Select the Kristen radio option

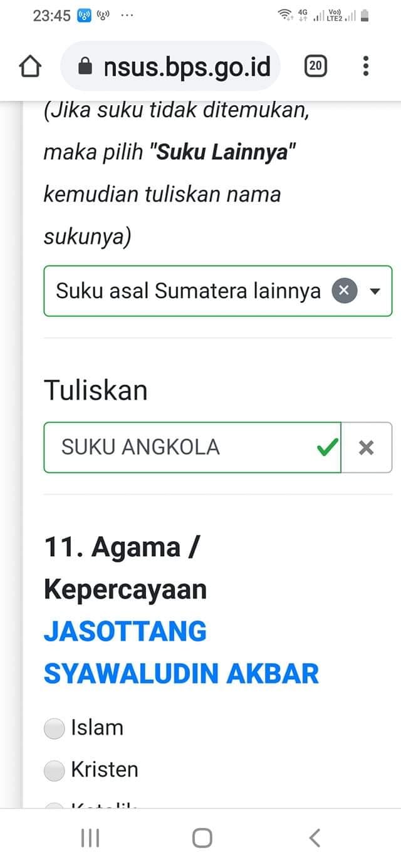tap(55, 770)
